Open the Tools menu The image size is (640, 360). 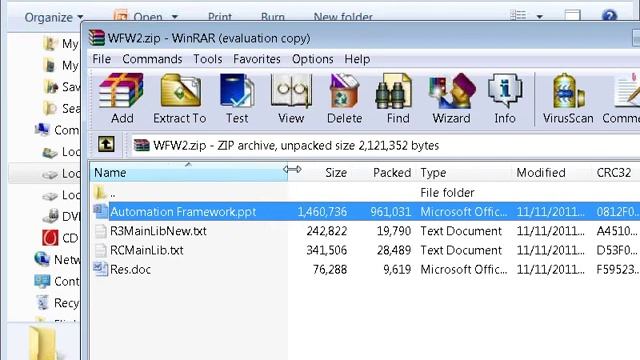point(208,59)
